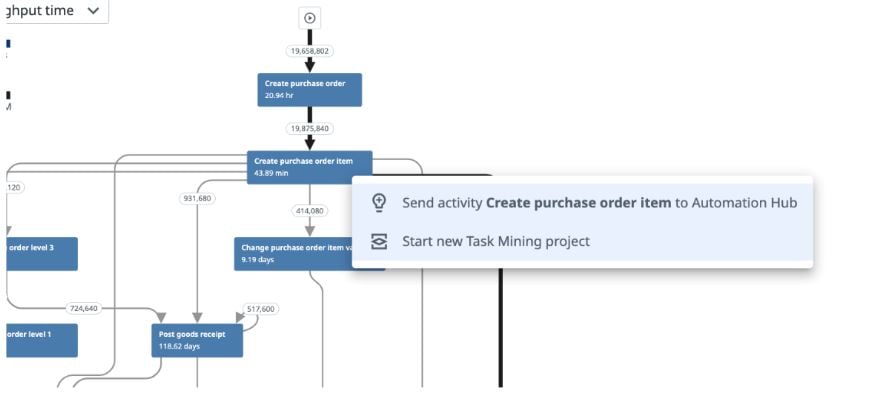
Task: Click the order level 1 activity node
Action: coord(42,340)
